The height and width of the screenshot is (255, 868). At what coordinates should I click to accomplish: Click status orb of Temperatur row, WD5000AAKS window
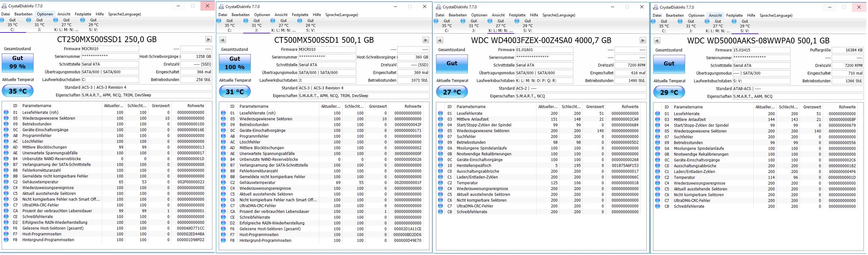pyautogui.click(x=657, y=178)
